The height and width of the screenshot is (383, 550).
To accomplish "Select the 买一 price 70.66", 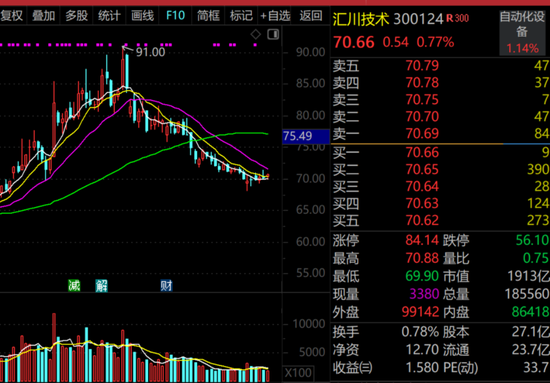I will 422,153.
